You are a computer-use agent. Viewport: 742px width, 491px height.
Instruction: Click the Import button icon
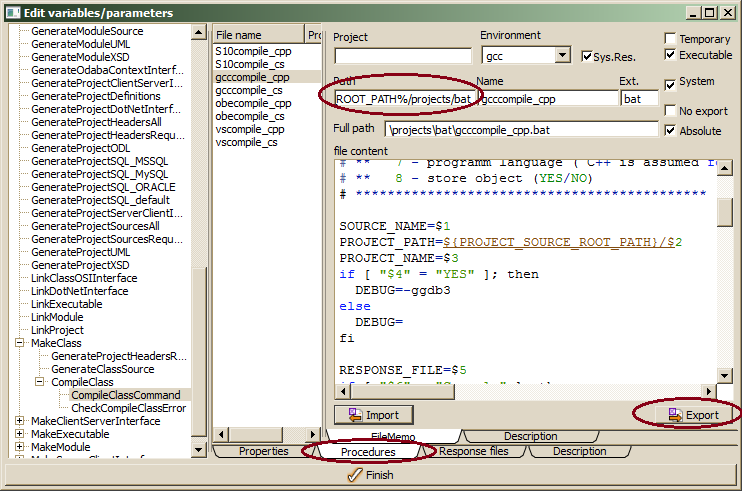[x=354, y=415]
